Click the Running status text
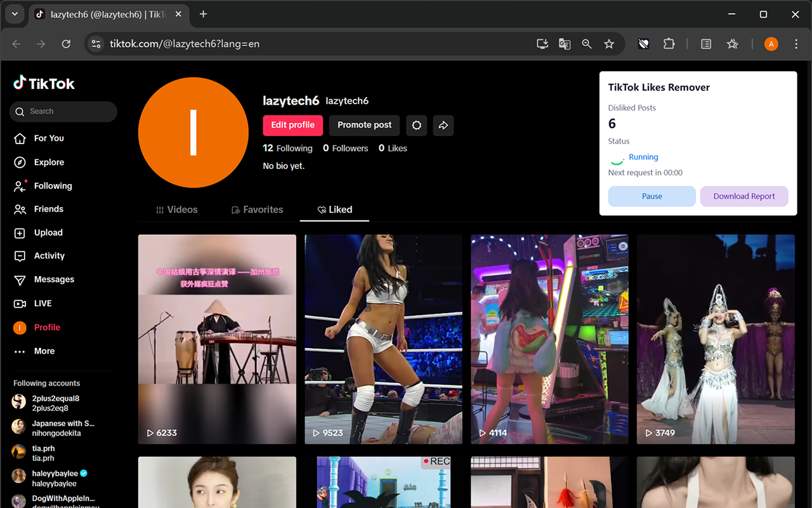The height and width of the screenshot is (508, 812). coord(643,157)
